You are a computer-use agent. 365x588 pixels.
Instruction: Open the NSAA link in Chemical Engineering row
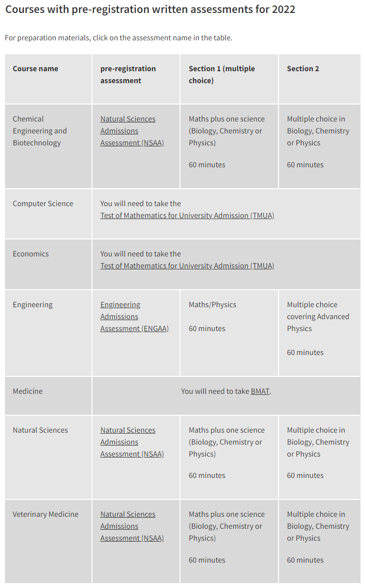(132, 131)
